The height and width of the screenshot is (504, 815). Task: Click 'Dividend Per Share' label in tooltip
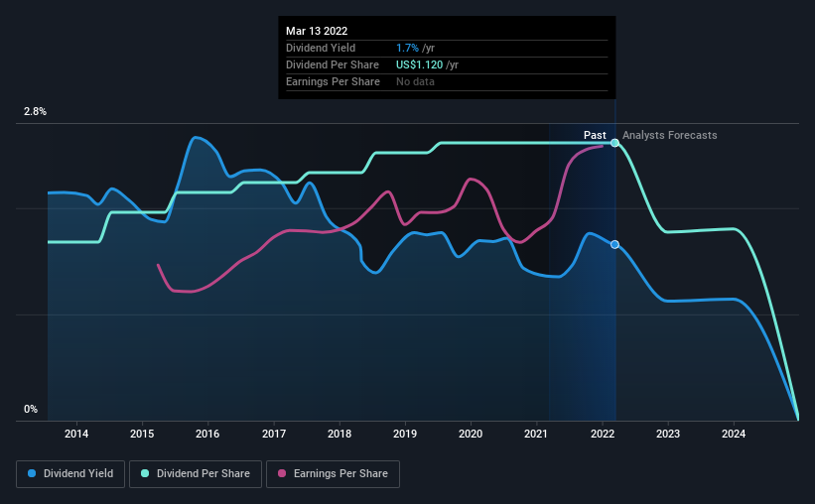pos(333,64)
